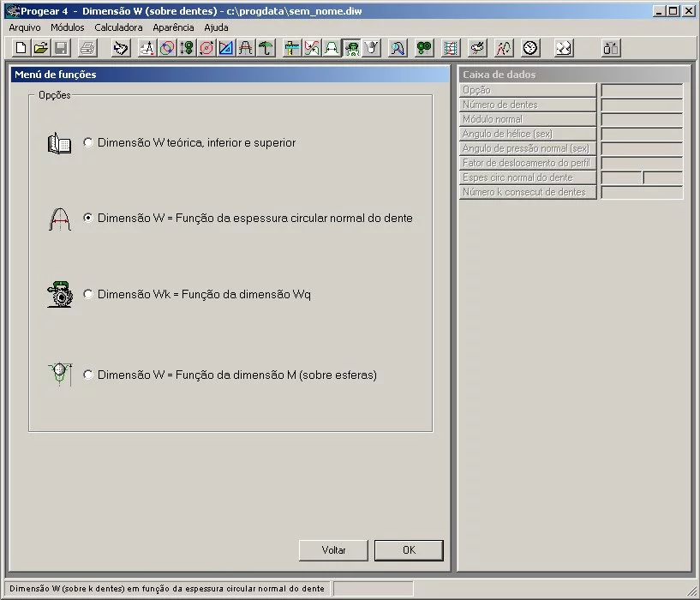Click the red circle with diagonal arrows icon

[x=206, y=48]
